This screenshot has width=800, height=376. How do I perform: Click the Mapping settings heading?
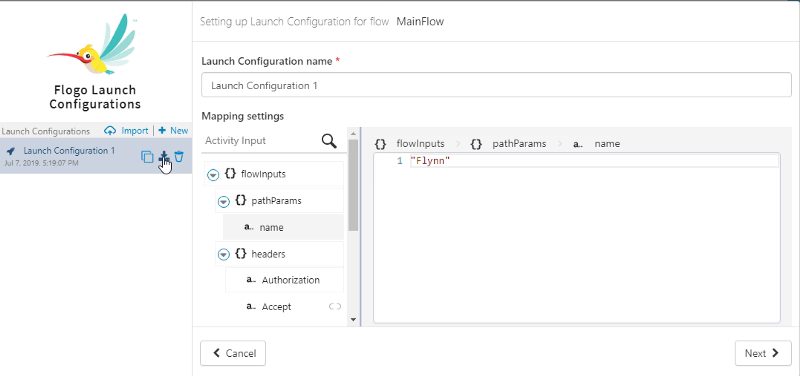click(242, 116)
